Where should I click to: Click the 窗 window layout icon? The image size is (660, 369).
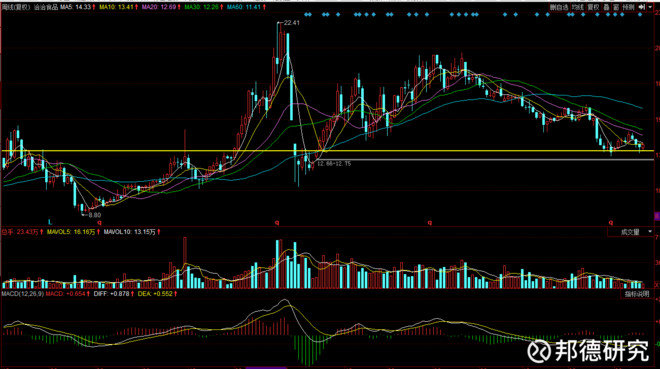[x=616, y=7]
